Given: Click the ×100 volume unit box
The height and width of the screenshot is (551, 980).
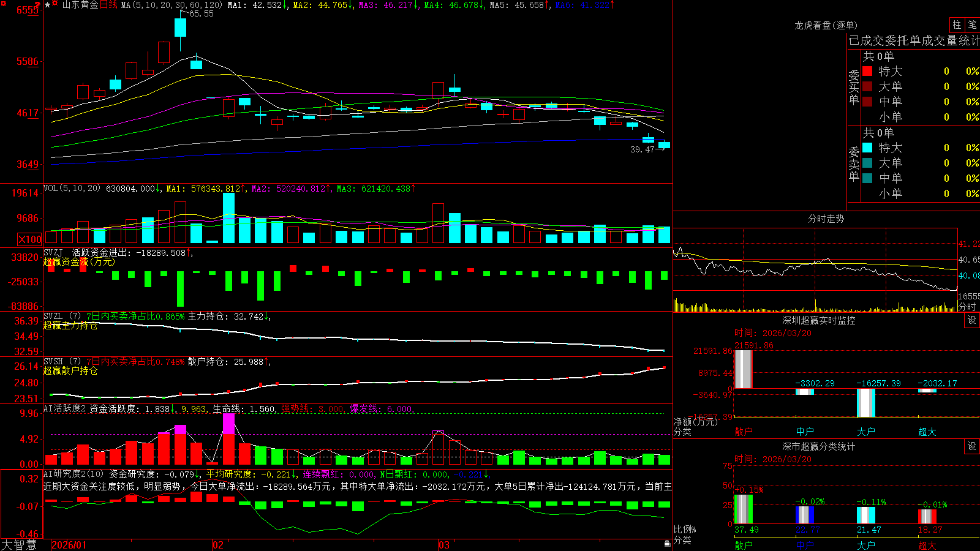Looking at the screenshot, I should tap(29, 239).
